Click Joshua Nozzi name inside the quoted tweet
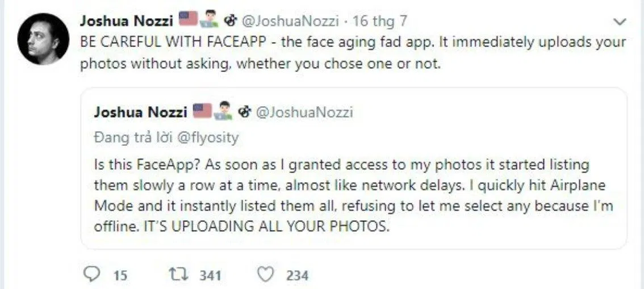Screen dimensions: 644x289 click(140, 112)
